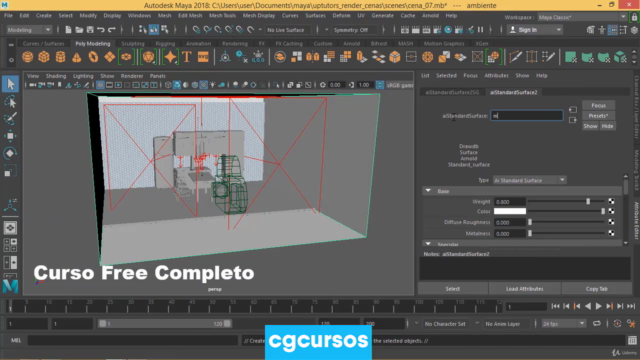Create a polygon cube from shelf
Image resolution: width=640 pixels, height=360 pixels.
coord(44,57)
